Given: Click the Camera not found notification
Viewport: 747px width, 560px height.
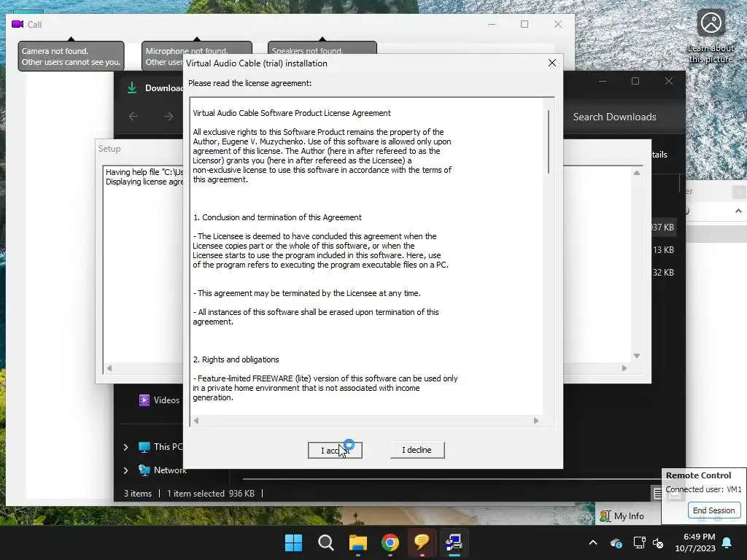Looking at the screenshot, I should [71, 56].
